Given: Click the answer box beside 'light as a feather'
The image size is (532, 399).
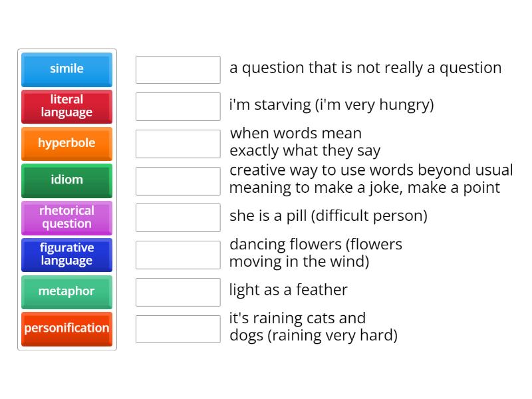Looking at the screenshot, I should click(x=178, y=291).
